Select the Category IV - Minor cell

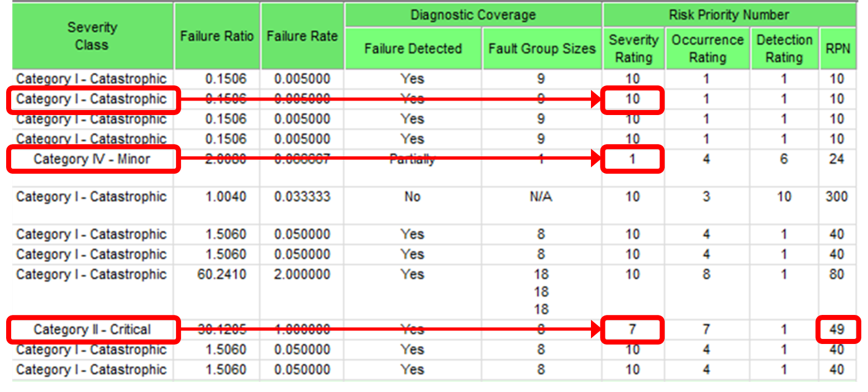[92, 159]
